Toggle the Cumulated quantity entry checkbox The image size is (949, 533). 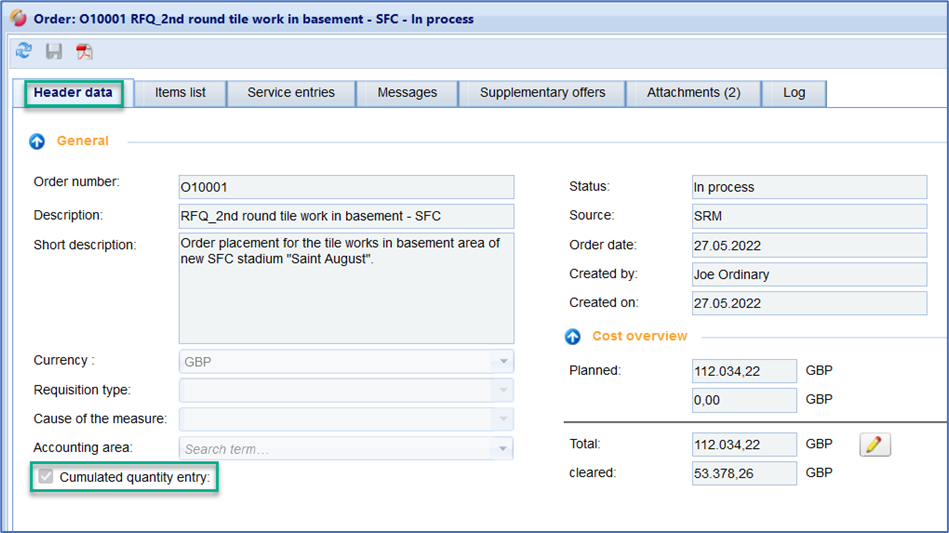coord(46,477)
